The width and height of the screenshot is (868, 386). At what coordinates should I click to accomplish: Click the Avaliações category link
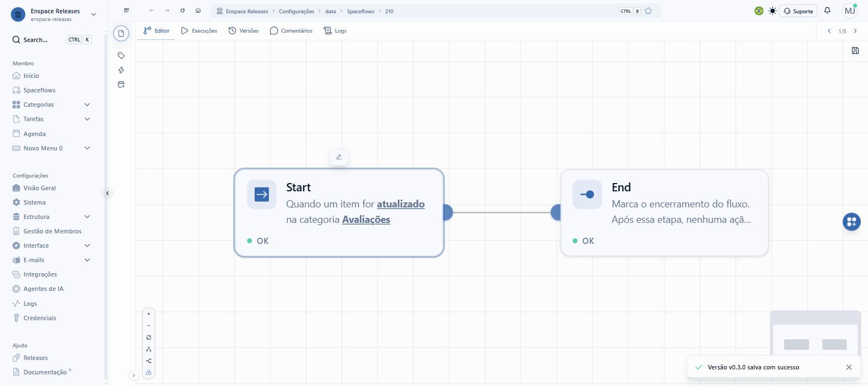click(366, 220)
